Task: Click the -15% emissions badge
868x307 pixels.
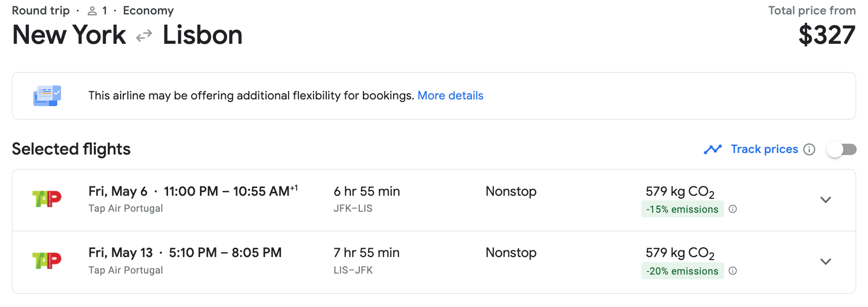Action: [682, 209]
